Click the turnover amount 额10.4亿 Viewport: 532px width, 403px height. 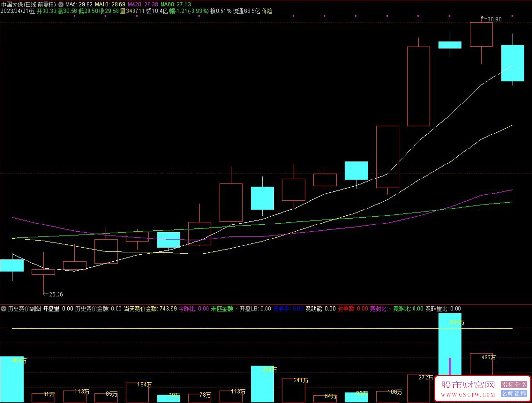[157, 11]
